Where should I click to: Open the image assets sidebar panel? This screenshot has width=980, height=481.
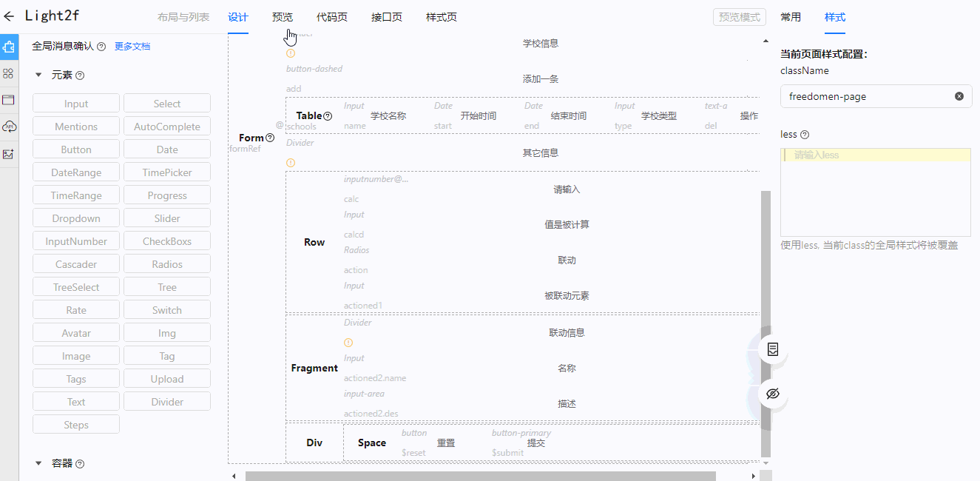coord(9,154)
